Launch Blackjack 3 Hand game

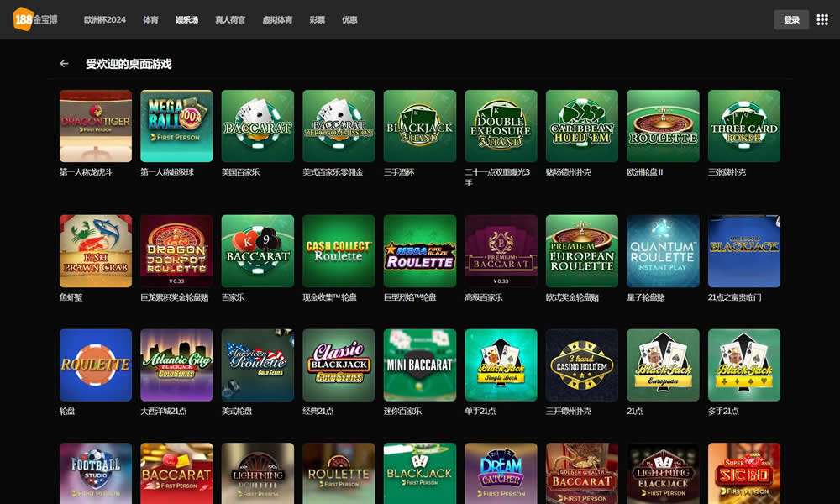click(419, 126)
